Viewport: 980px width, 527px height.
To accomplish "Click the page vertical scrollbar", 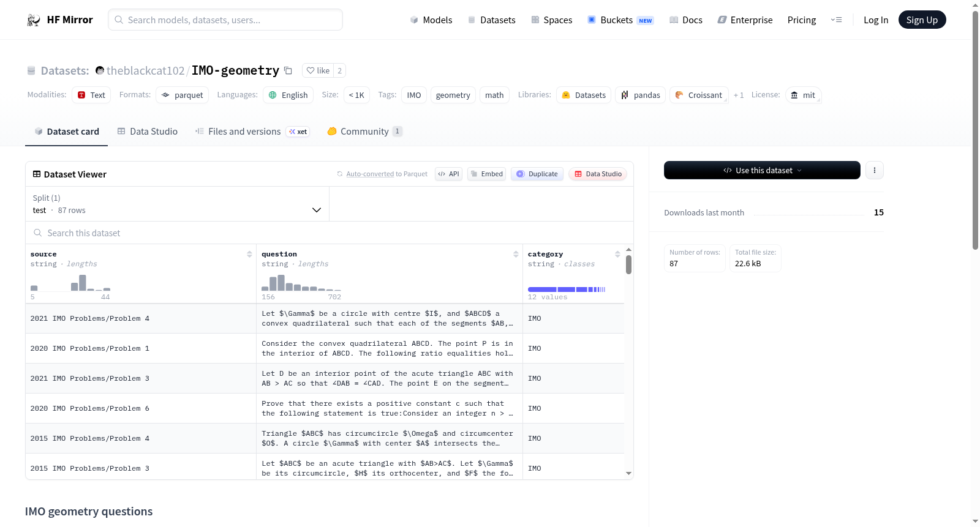I will tap(976, 130).
